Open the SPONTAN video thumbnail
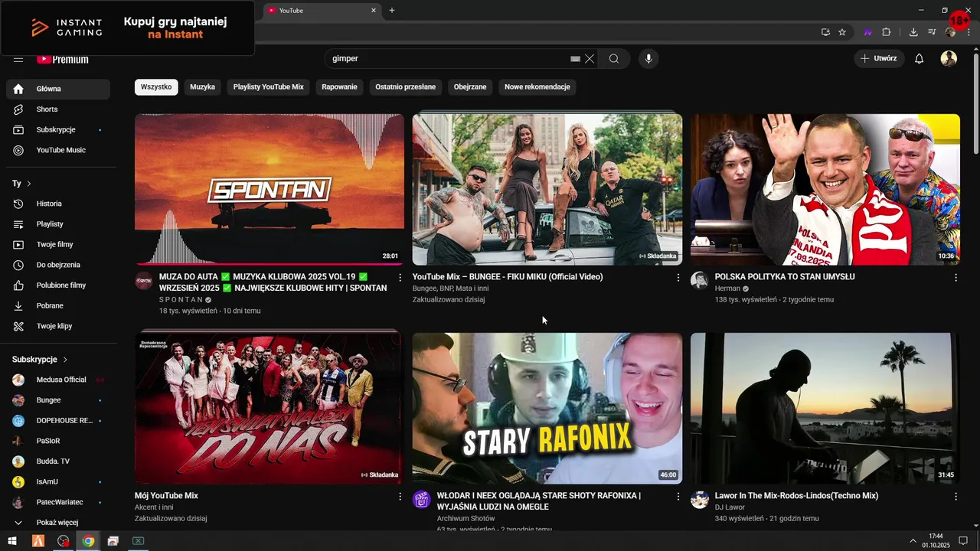This screenshot has height=551, width=980. (269, 189)
